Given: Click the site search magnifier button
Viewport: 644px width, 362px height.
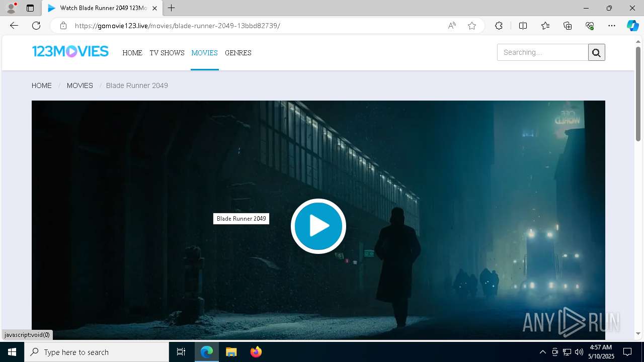Looking at the screenshot, I should point(597,52).
